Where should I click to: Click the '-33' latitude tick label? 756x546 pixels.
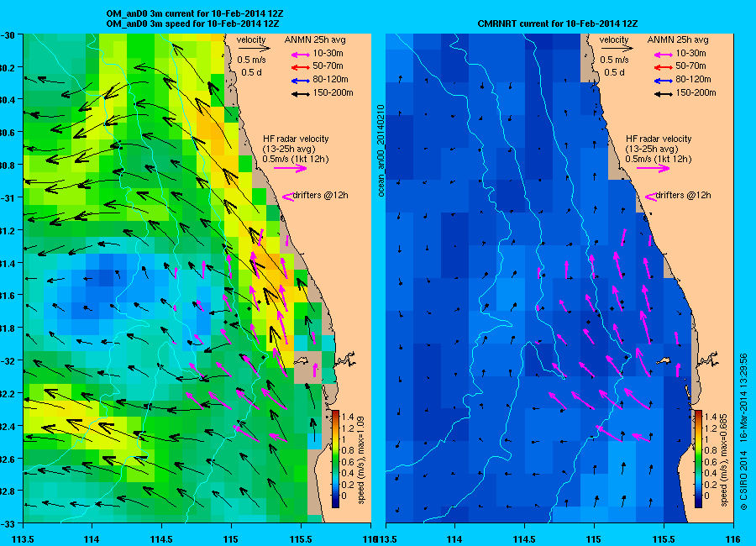click(x=8, y=524)
